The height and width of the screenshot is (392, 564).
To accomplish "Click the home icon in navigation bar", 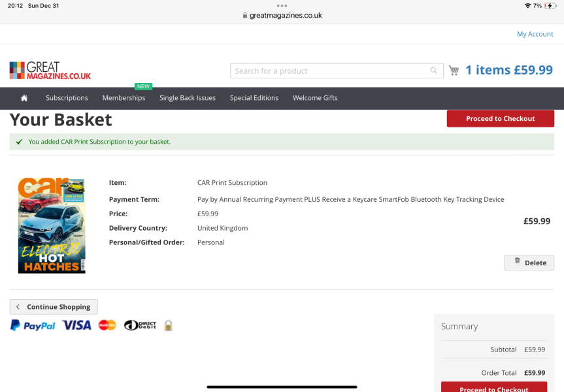I will (24, 98).
